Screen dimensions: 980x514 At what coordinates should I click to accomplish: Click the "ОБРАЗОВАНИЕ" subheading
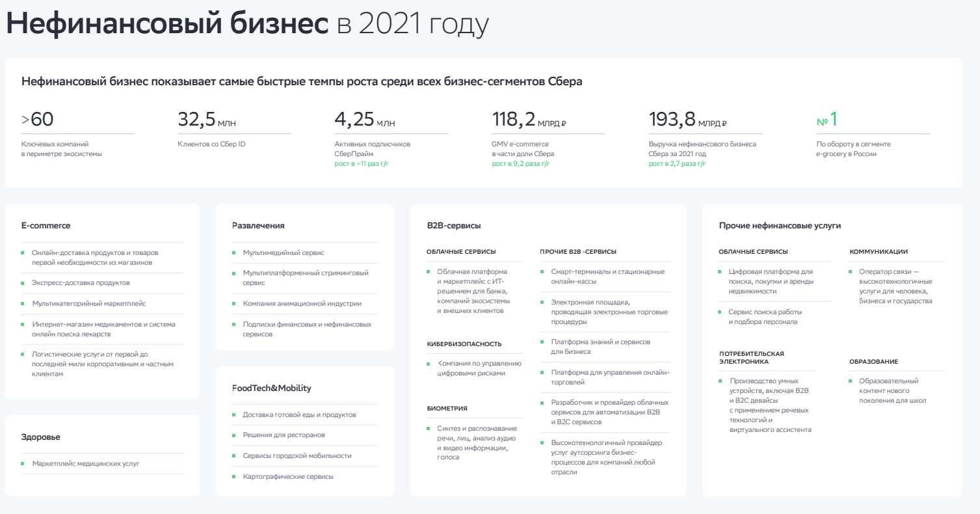click(873, 362)
